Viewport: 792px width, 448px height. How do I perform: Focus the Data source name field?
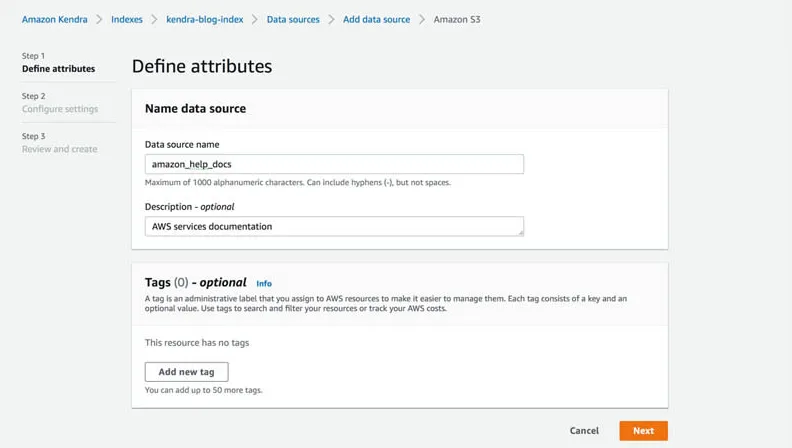pyautogui.click(x=334, y=164)
